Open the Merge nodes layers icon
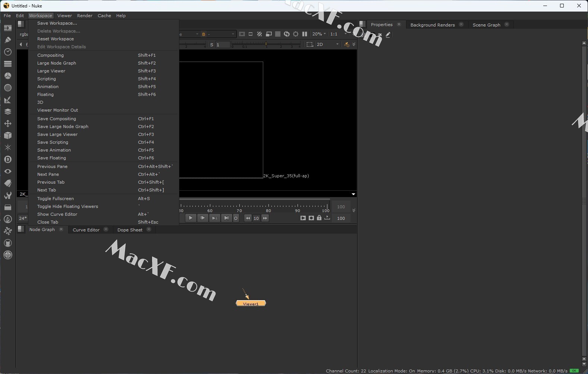This screenshot has width=588, height=374. 7,111
